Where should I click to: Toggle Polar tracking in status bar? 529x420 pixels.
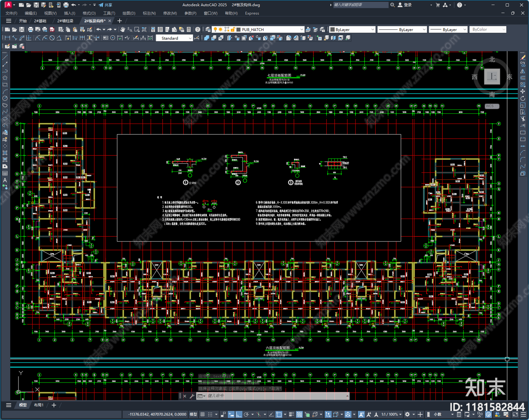[246, 414]
